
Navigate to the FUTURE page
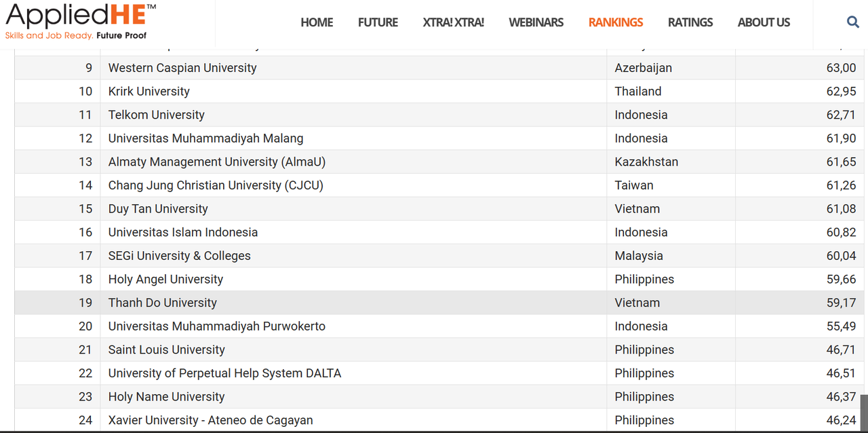[x=378, y=22]
